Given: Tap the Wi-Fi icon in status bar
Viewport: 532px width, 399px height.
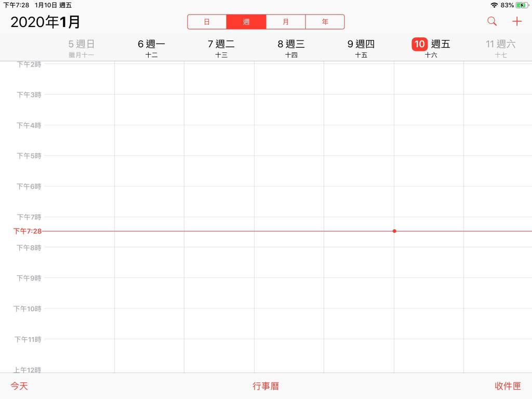Looking at the screenshot, I should [x=494, y=5].
